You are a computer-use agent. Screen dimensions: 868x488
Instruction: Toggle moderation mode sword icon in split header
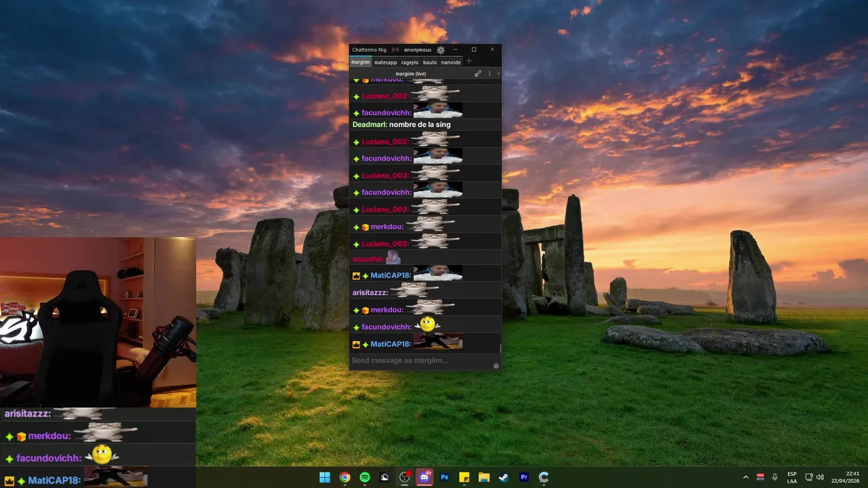click(478, 73)
